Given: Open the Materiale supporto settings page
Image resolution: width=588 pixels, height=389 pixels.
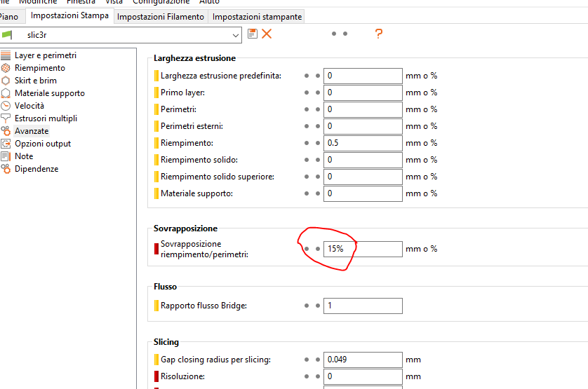Looking at the screenshot, I should tap(49, 93).
